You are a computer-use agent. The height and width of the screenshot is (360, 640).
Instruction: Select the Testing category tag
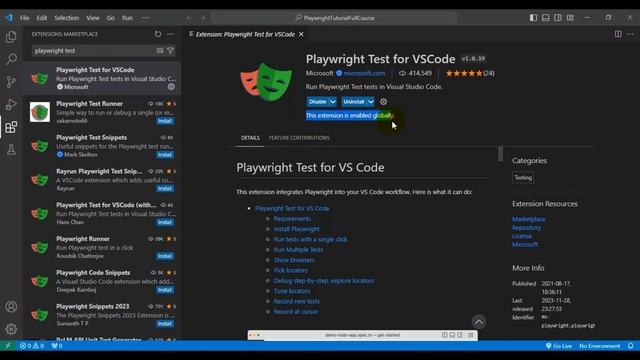point(523,178)
